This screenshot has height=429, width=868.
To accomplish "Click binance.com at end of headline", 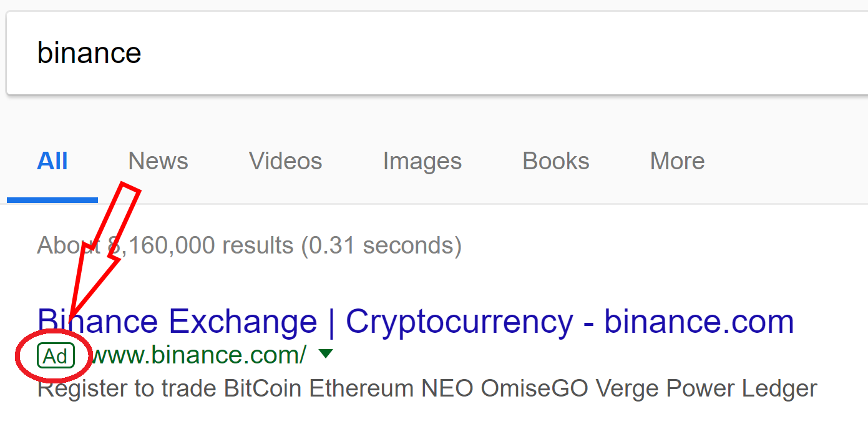I will point(699,322).
